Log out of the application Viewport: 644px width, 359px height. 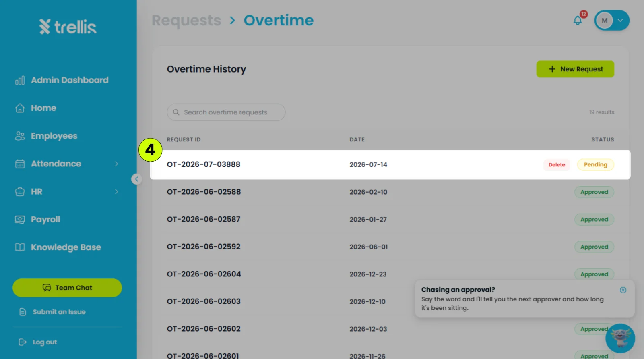click(38, 342)
